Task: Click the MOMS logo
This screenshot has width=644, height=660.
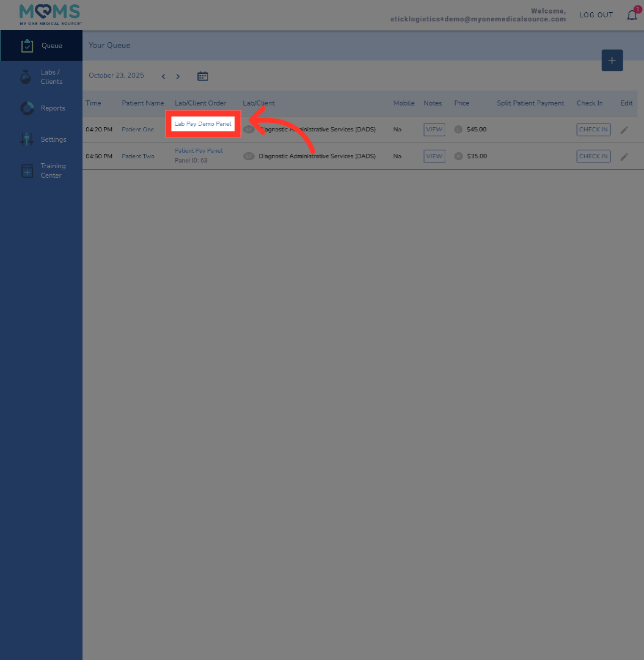Action: coord(49,13)
